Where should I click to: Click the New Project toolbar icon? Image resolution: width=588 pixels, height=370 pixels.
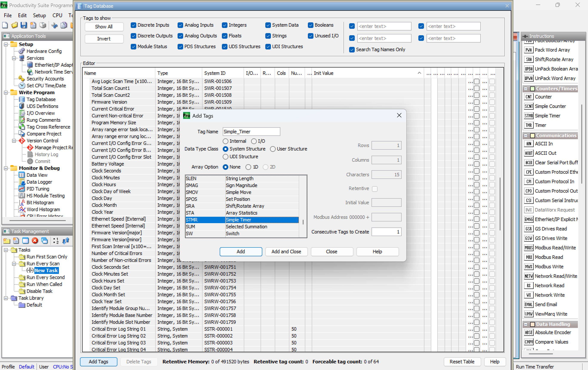click(x=5, y=25)
